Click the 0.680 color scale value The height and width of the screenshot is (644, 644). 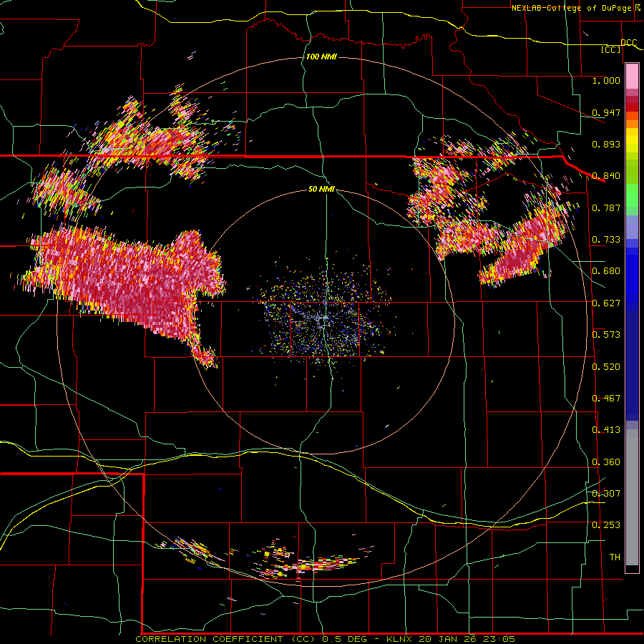[x=606, y=271]
